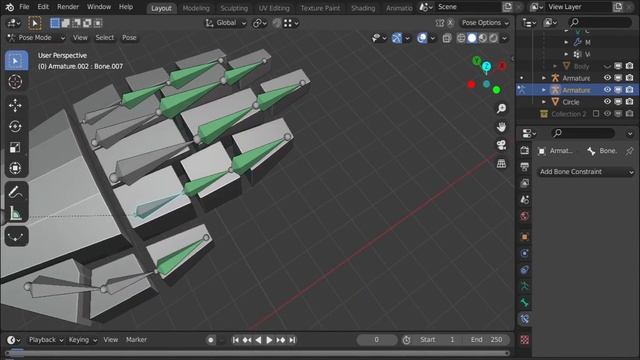The height and width of the screenshot is (360, 640).
Task: Click the Select menu in viewport header
Action: click(x=104, y=38)
